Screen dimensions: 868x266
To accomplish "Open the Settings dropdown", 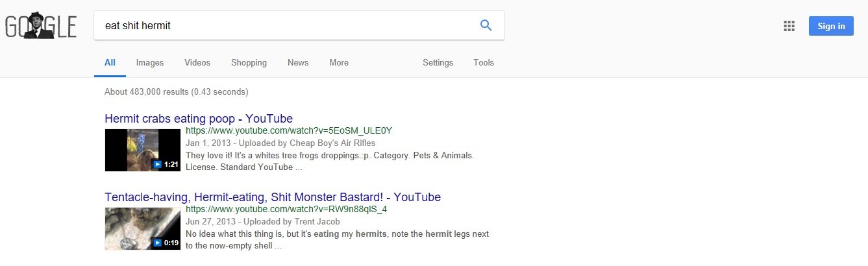I will pos(438,63).
